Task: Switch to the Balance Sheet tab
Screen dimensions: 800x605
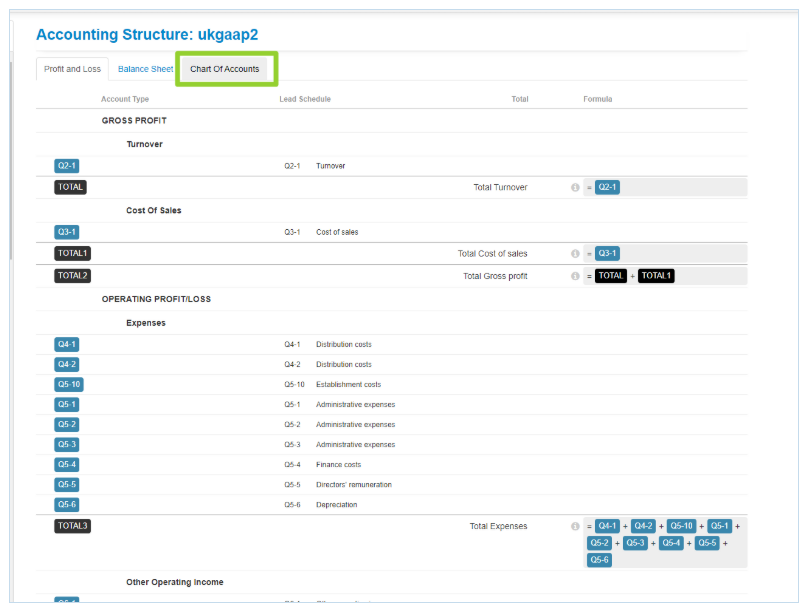Action: 145,69
